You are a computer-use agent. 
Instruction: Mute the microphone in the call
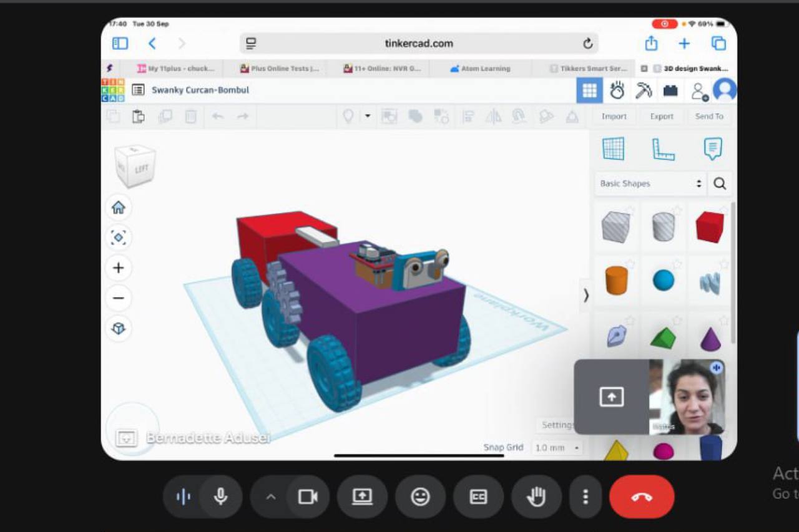coord(220,496)
